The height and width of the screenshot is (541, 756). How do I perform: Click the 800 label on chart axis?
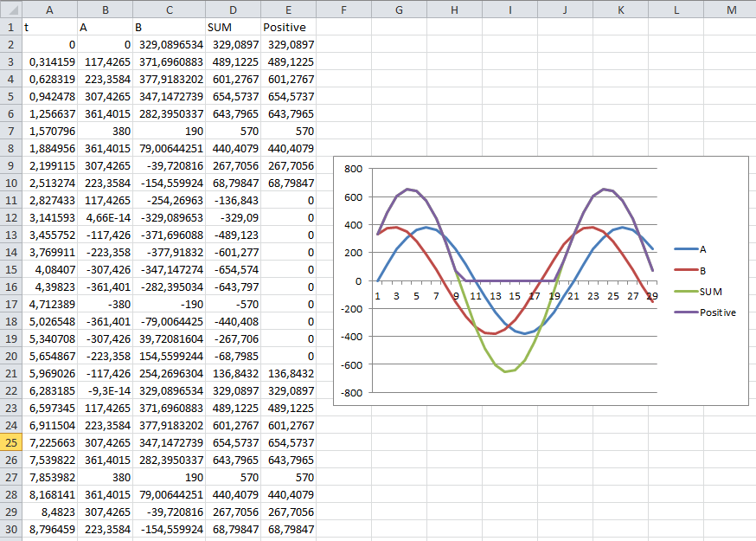tap(354, 169)
